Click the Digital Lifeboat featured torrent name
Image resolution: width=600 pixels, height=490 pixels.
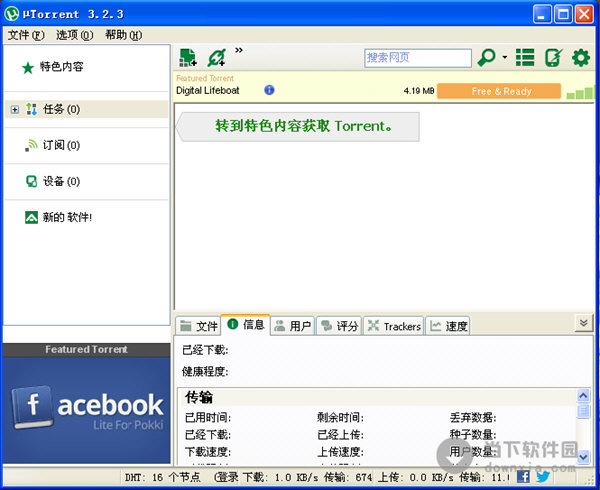pyautogui.click(x=208, y=91)
